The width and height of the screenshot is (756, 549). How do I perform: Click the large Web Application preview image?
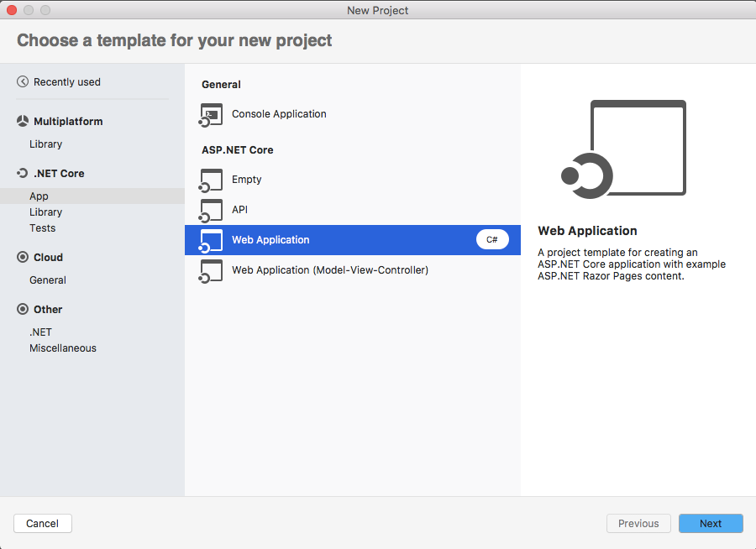pyautogui.click(x=623, y=149)
